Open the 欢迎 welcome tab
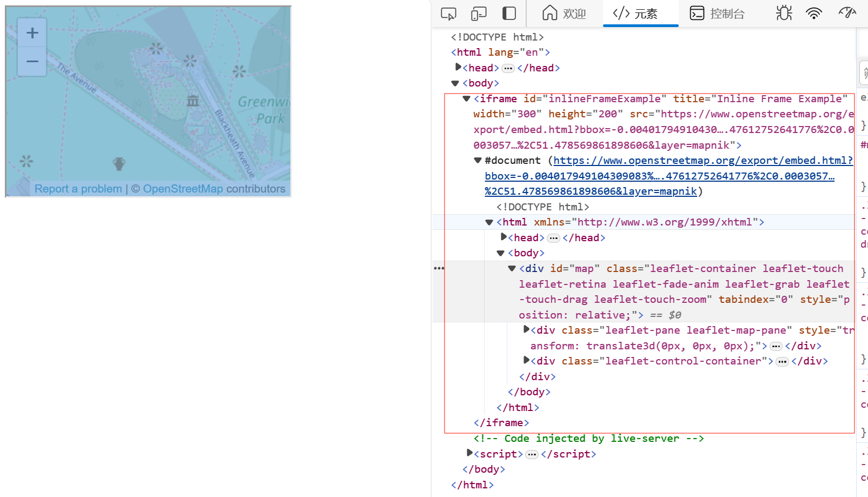The height and width of the screenshot is (497, 868). [564, 14]
